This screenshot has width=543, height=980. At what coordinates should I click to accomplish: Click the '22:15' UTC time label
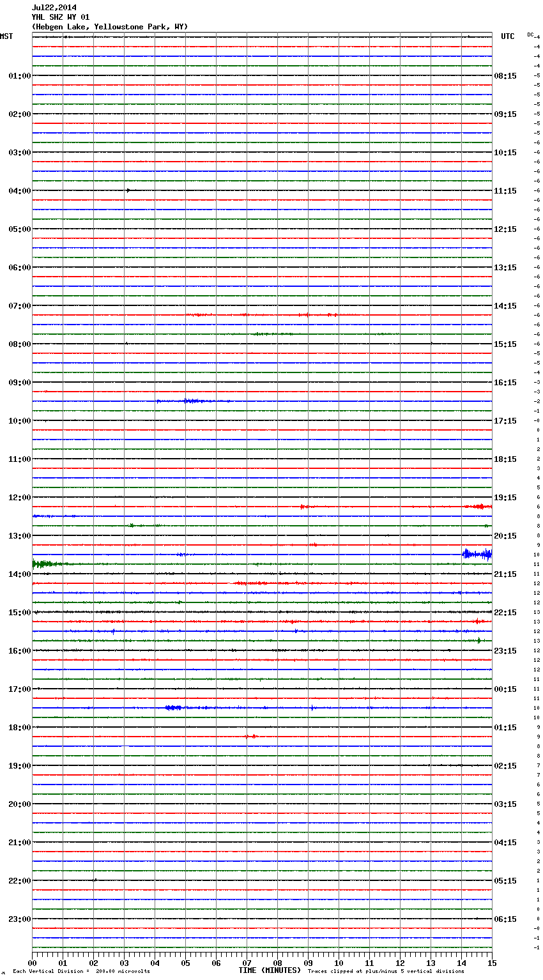tap(505, 613)
